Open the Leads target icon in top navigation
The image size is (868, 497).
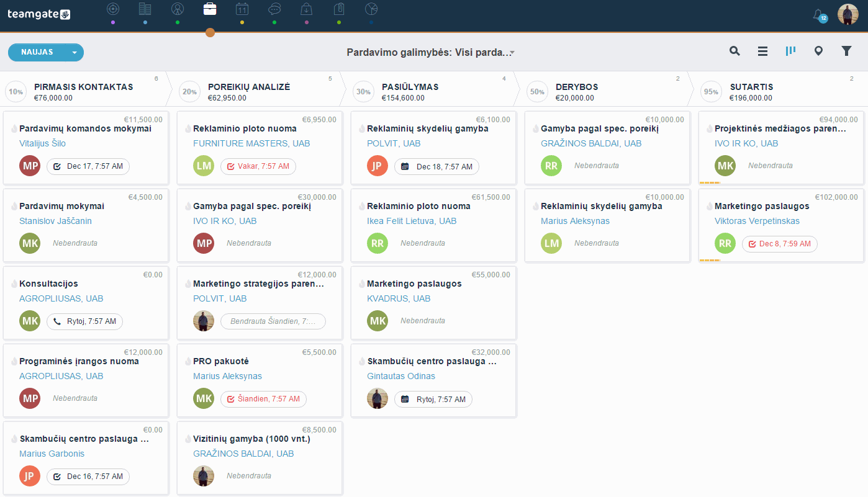coord(112,9)
